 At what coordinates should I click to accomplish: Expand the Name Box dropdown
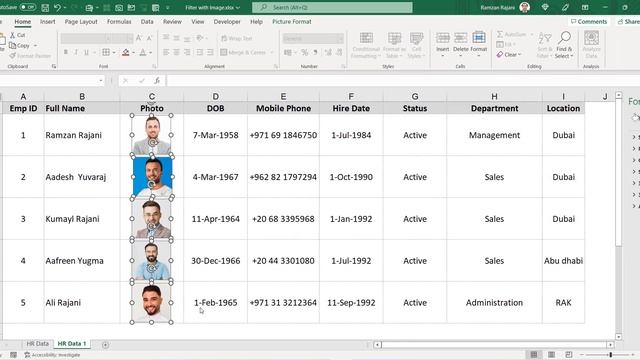101,81
